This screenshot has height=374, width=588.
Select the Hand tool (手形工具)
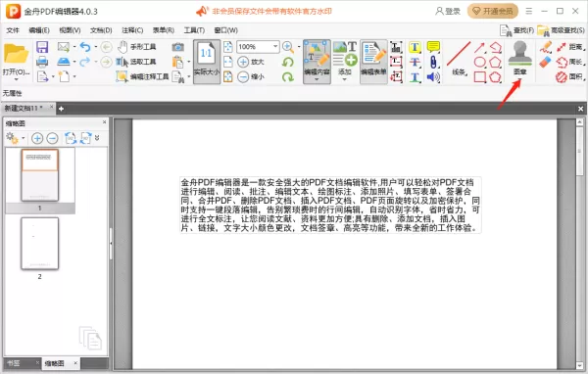pos(136,47)
